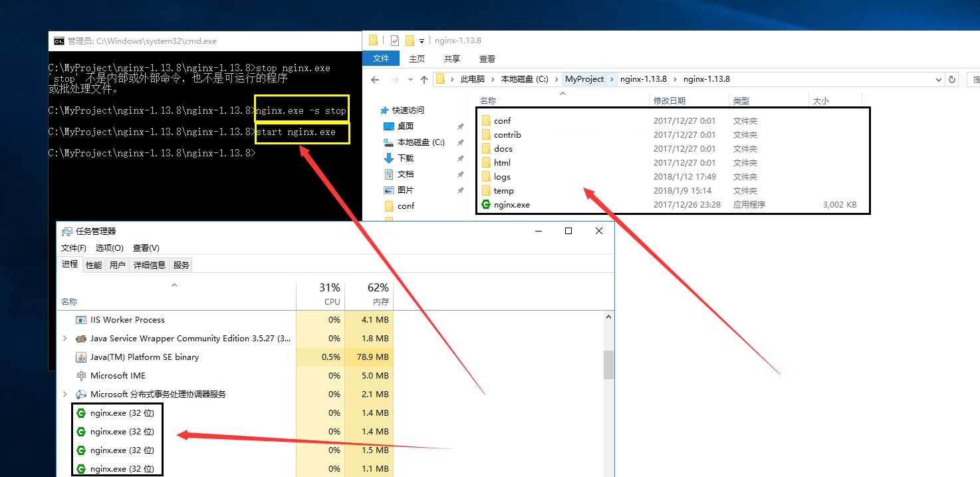The width and height of the screenshot is (980, 477).
Task: Click breadcrumb chevron after MyProject
Action: tap(613, 79)
